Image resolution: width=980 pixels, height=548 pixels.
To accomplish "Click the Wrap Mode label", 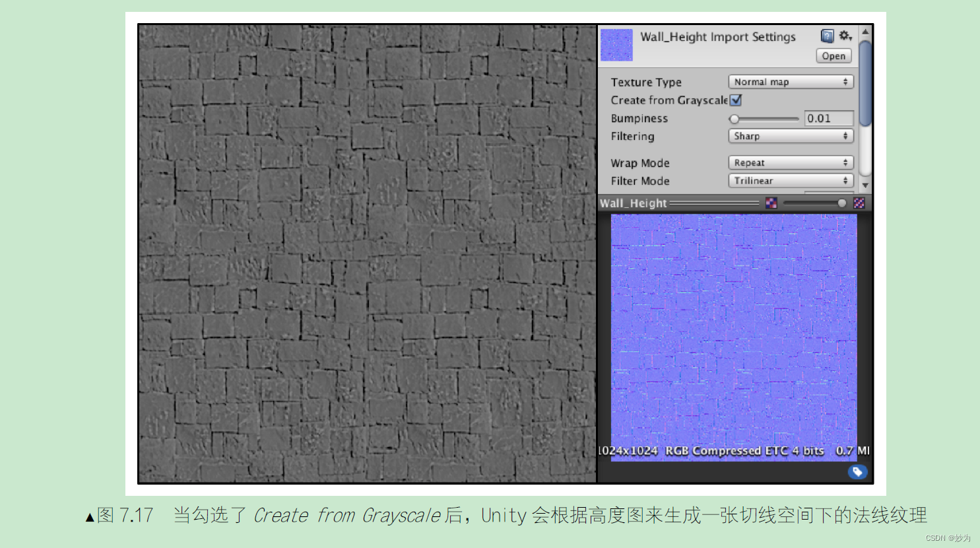I will click(x=640, y=163).
